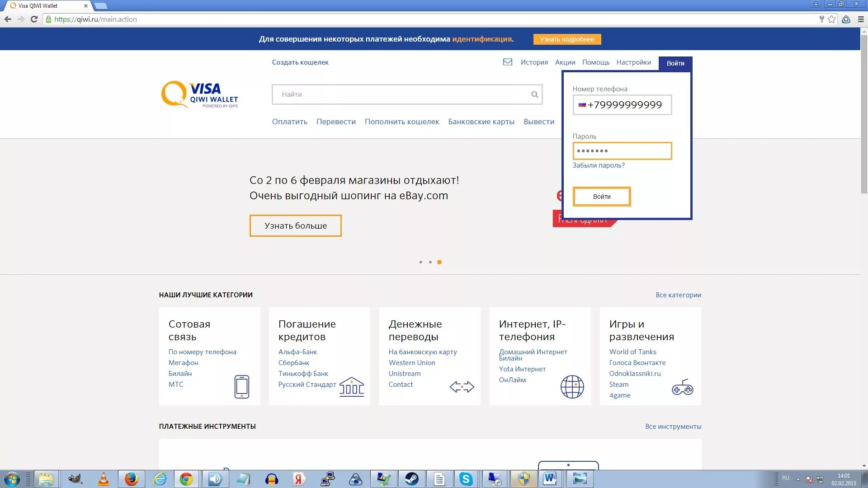Open the Все инструменты link
Screen dimensions: 868x488
(x=673, y=427)
